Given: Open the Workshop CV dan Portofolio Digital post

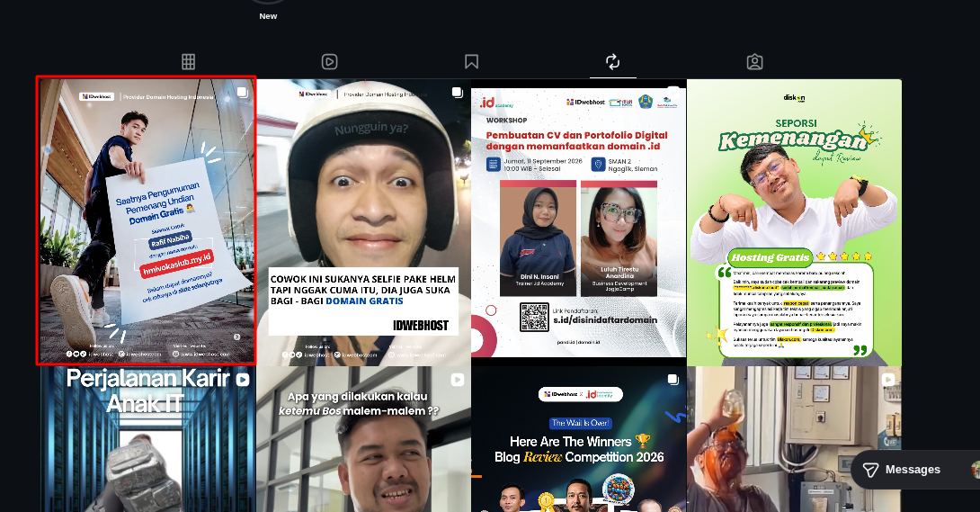Looking at the screenshot, I should click(578, 222).
